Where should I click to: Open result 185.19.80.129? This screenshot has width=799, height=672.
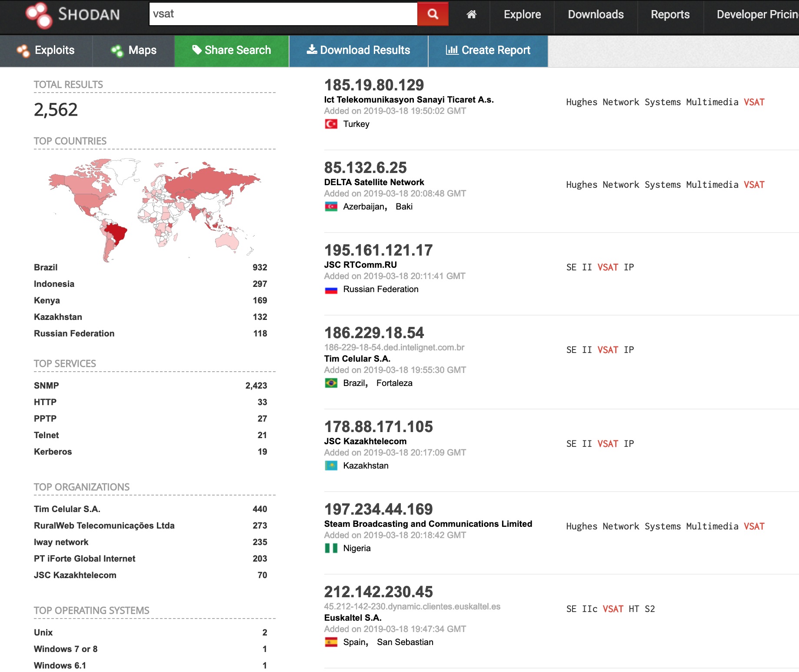pyautogui.click(x=374, y=85)
